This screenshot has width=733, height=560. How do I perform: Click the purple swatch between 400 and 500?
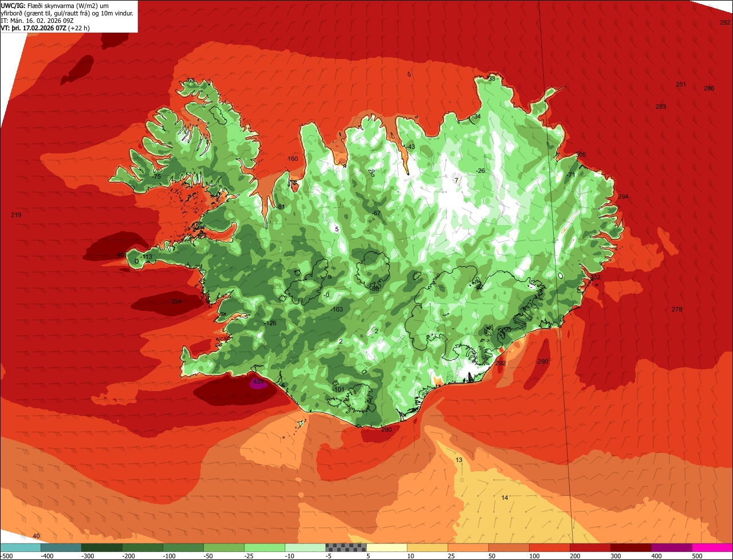click(x=672, y=548)
